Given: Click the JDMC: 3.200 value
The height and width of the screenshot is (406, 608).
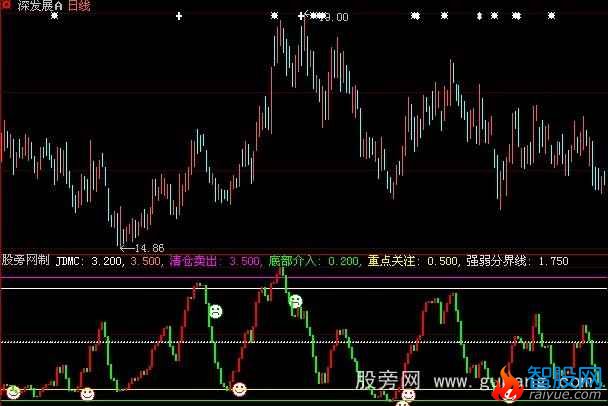Looking at the screenshot, I should [89, 261].
